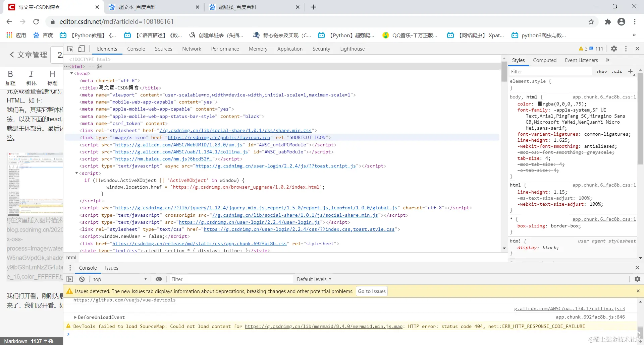
Task: Switch to the Sources panel tab
Action: pos(164,49)
